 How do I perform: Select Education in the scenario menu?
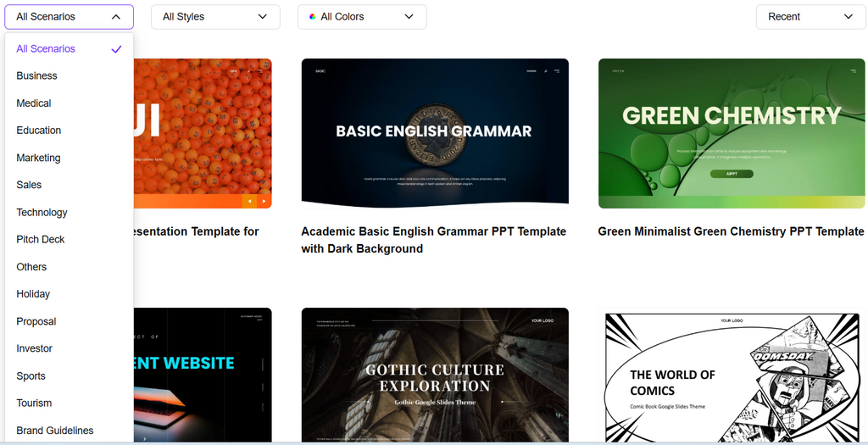(x=39, y=131)
